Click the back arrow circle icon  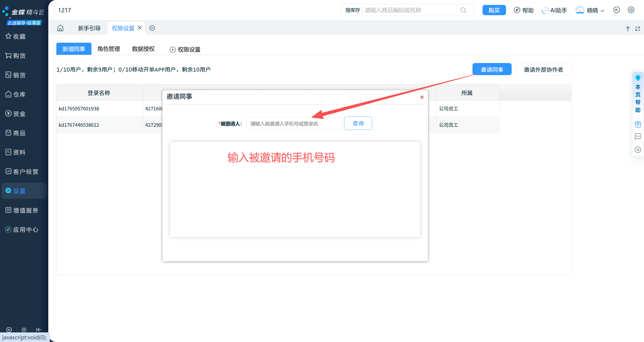click(x=616, y=10)
